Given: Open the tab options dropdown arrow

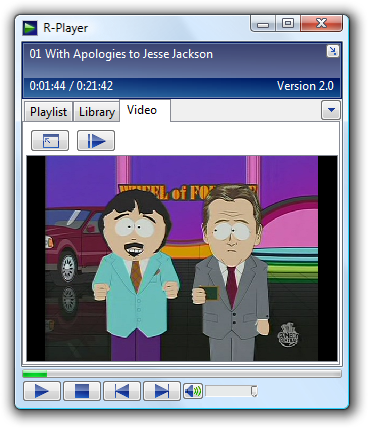Looking at the screenshot, I should 331,110.
